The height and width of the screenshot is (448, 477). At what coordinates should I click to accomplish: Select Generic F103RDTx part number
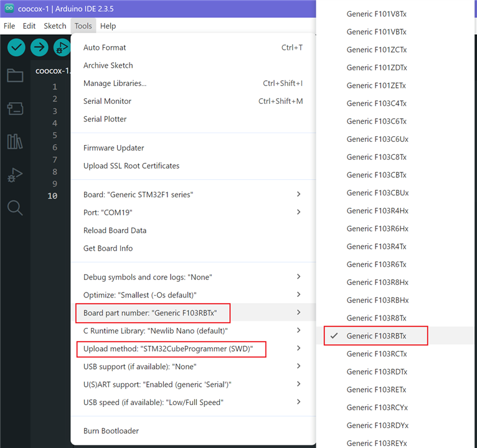(x=395, y=371)
